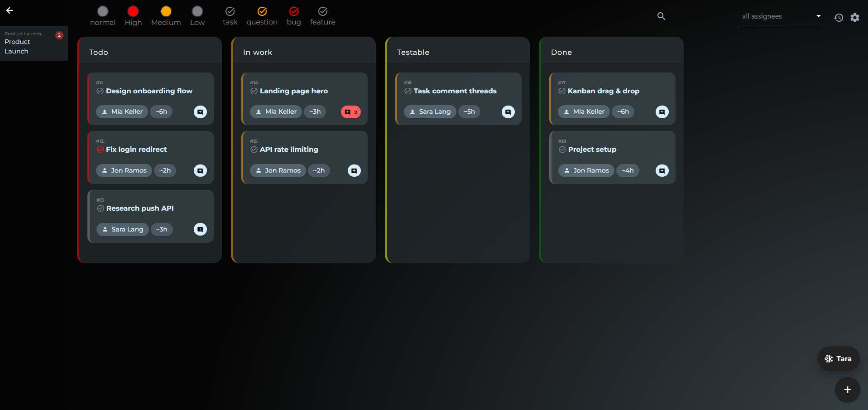Open comment icon on Project setup card
The height and width of the screenshot is (410, 868).
point(662,171)
